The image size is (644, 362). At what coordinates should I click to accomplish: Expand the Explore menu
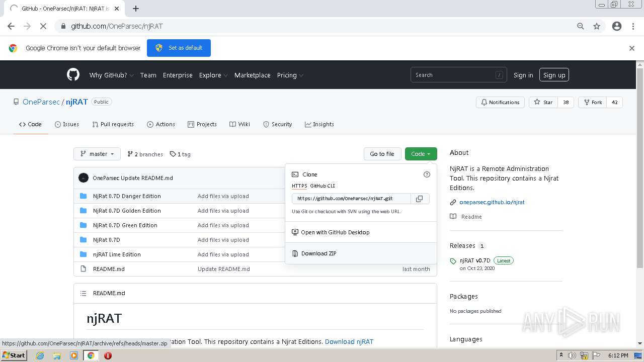click(213, 75)
